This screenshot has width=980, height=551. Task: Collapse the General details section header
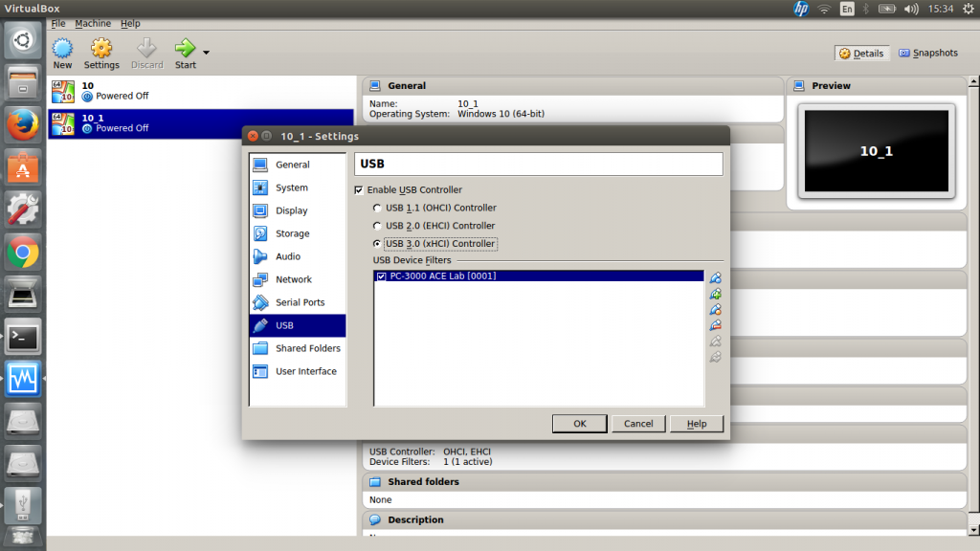[407, 86]
